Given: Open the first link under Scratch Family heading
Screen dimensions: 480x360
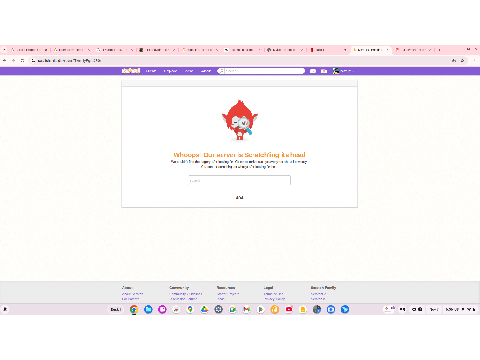Looking at the screenshot, I should coord(318,294).
